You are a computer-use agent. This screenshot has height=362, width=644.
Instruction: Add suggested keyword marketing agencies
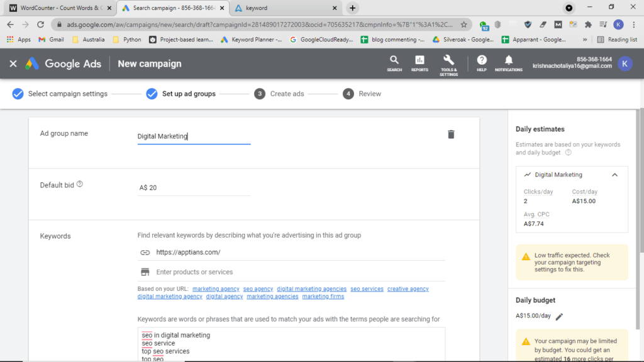(x=272, y=297)
